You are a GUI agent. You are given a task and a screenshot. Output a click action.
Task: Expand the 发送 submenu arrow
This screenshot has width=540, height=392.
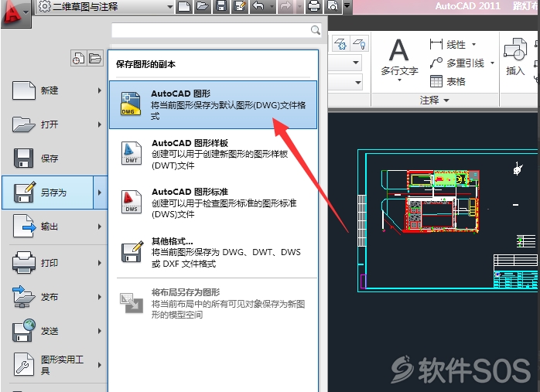[x=100, y=331]
